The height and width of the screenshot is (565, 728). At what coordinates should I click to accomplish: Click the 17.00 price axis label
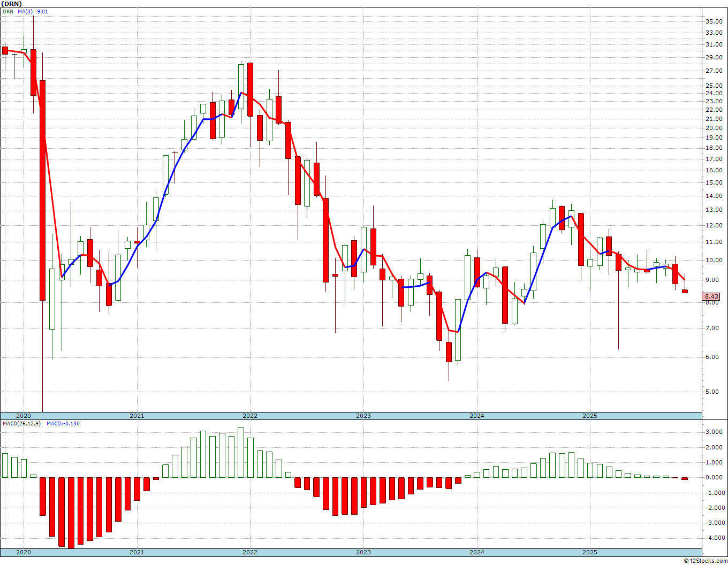pyautogui.click(x=714, y=159)
